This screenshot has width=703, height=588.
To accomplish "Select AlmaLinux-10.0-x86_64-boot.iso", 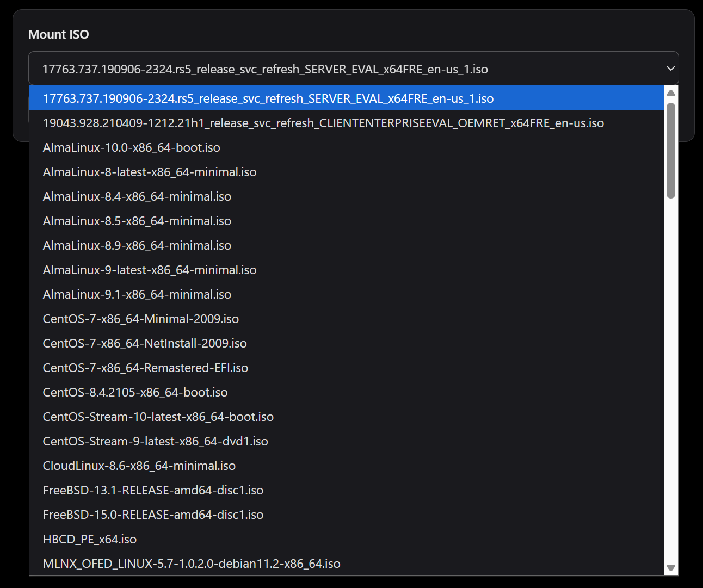I will pos(347,147).
